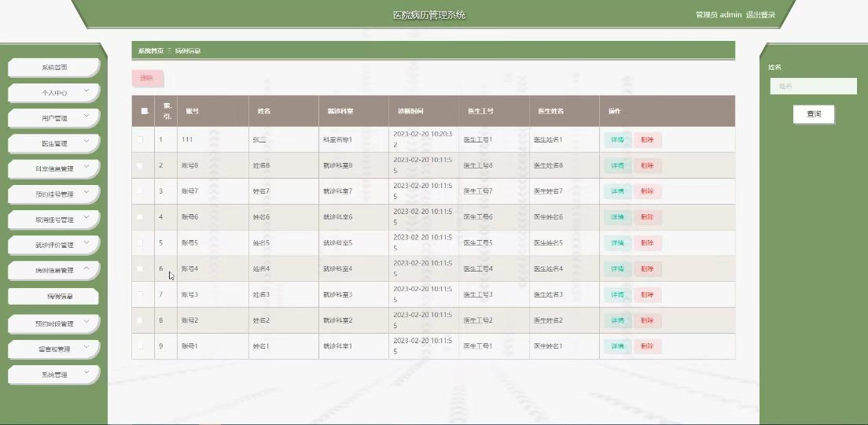
Task: Delete the 姓名7 record
Action: point(647,192)
